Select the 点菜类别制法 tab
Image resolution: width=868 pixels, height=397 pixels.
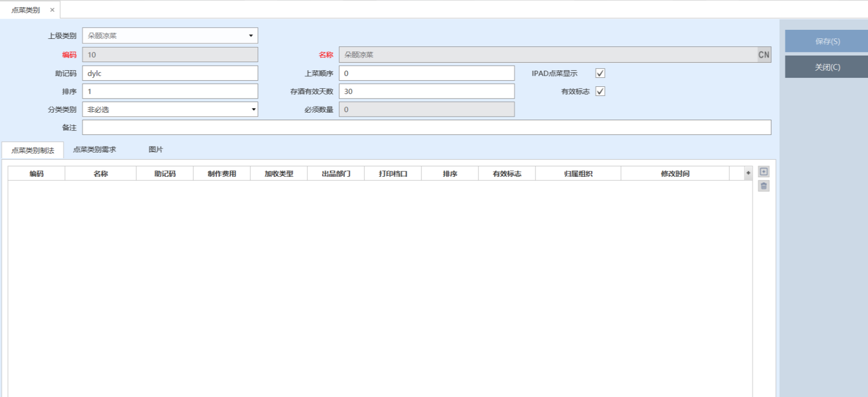click(33, 151)
